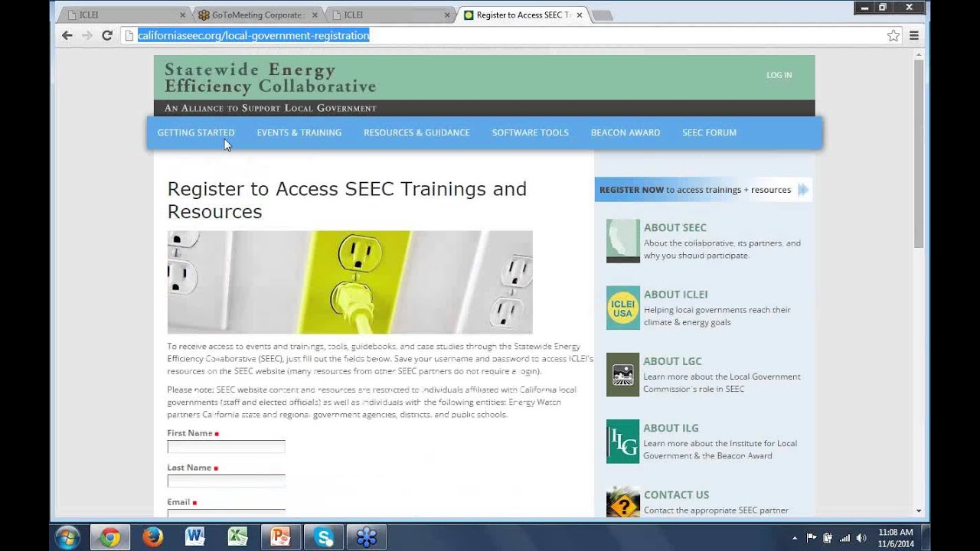980x551 pixels.
Task: Open the Chrome hamburger menu
Action: click(x=914, y=35)
